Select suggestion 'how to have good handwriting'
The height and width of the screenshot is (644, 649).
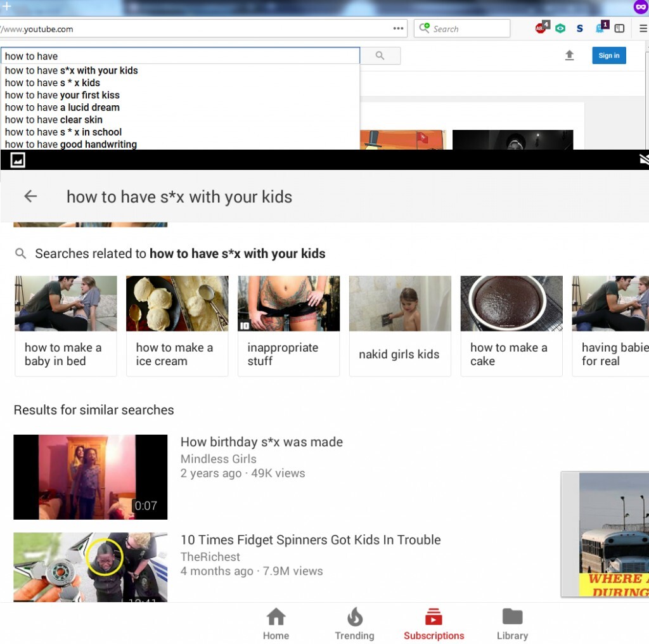tap(71, 145)
